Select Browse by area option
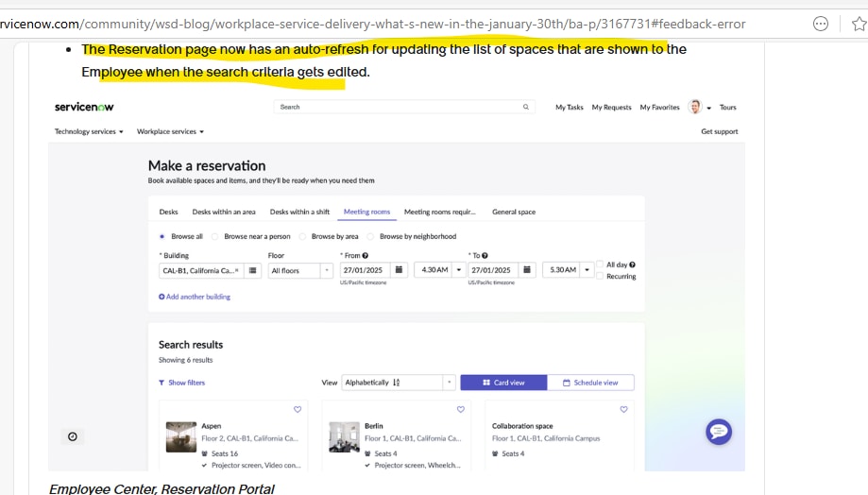 click(302, 236)
